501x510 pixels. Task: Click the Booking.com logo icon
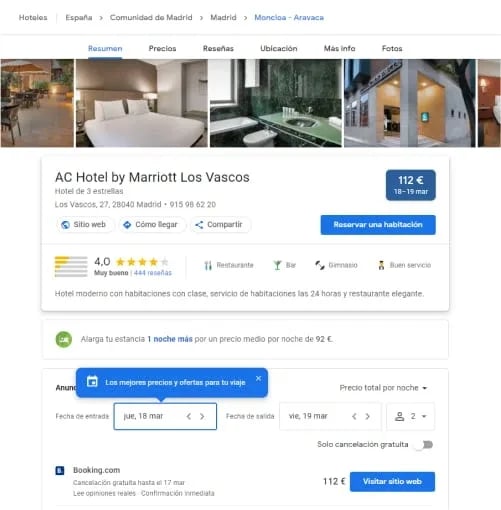60,471
